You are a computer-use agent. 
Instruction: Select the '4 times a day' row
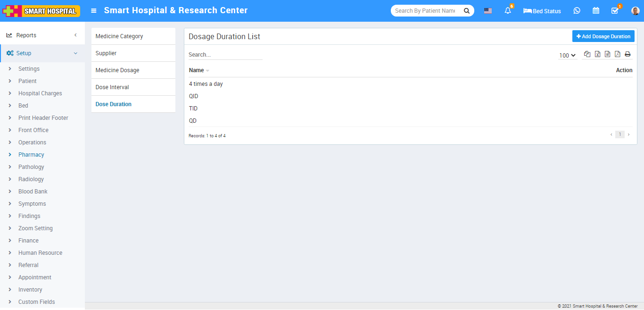pyautogui.click(x=410, y=84)
